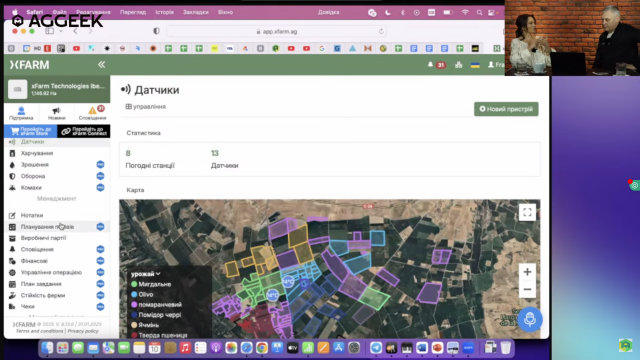This screenshot has height=360, width=640.
Task: Open Safari Вікно menu
Action: pyautogui.click(x=225, y=12)
